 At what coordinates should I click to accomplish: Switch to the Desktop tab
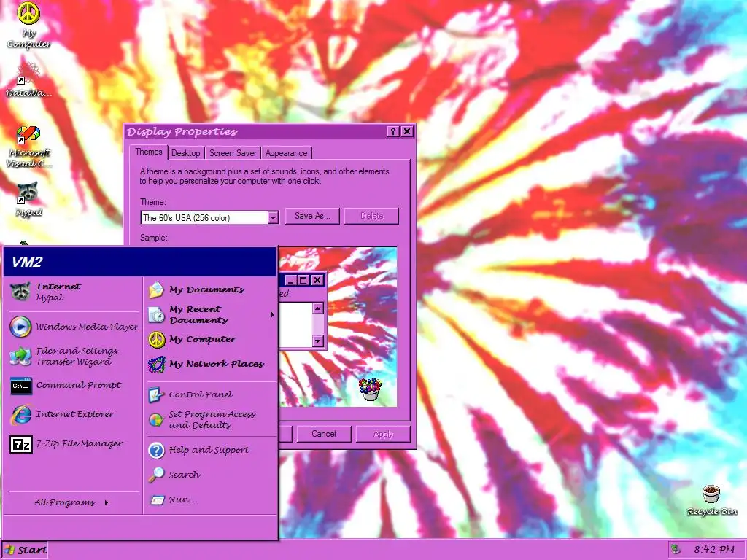[186, 153]
